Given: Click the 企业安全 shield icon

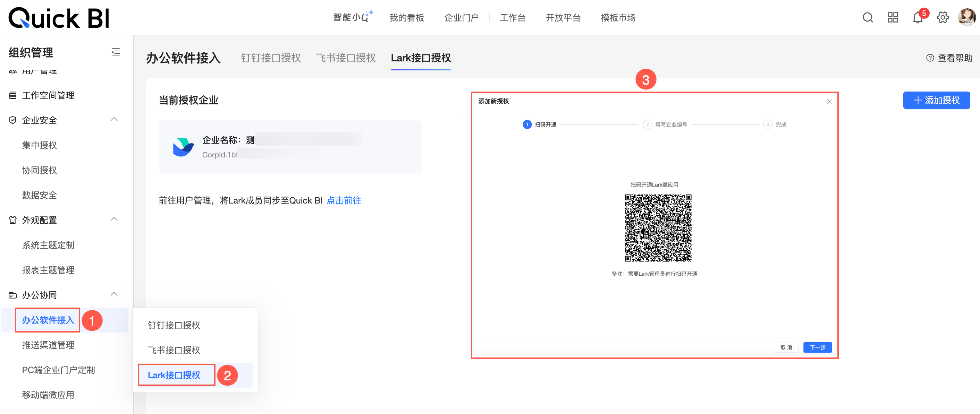Looking at the screenshot, I should pyautogui.click(x=12, y=120).
